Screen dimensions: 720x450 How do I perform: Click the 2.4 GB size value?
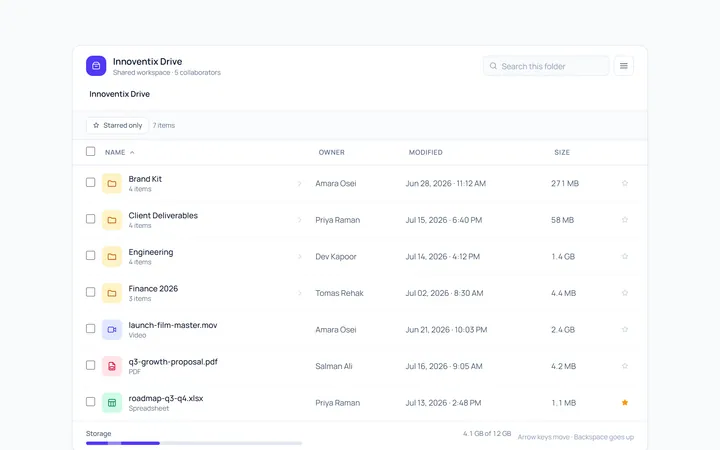pyautogui.click(x=563, y=330)
